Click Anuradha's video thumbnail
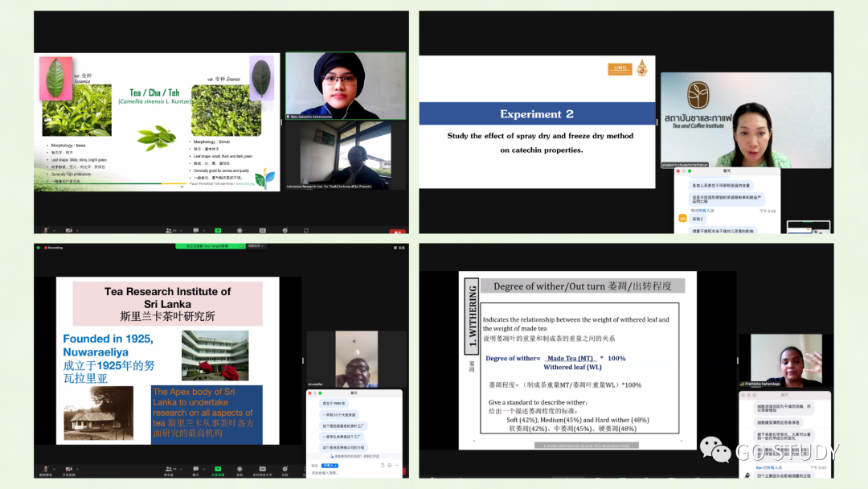868x489 pixels. point(357,360)
